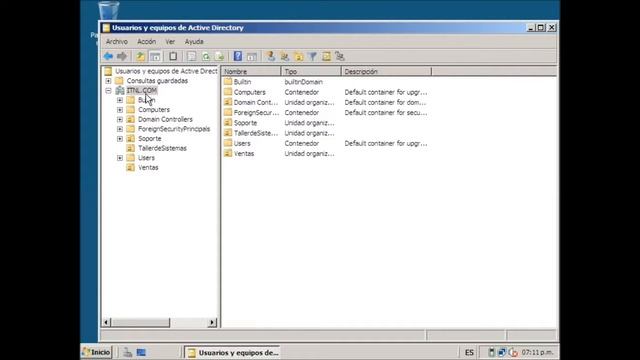The height and width of the screenshot is (360, 640).
Task: Open Properties from the toolbar
Action: coord(191,56)
